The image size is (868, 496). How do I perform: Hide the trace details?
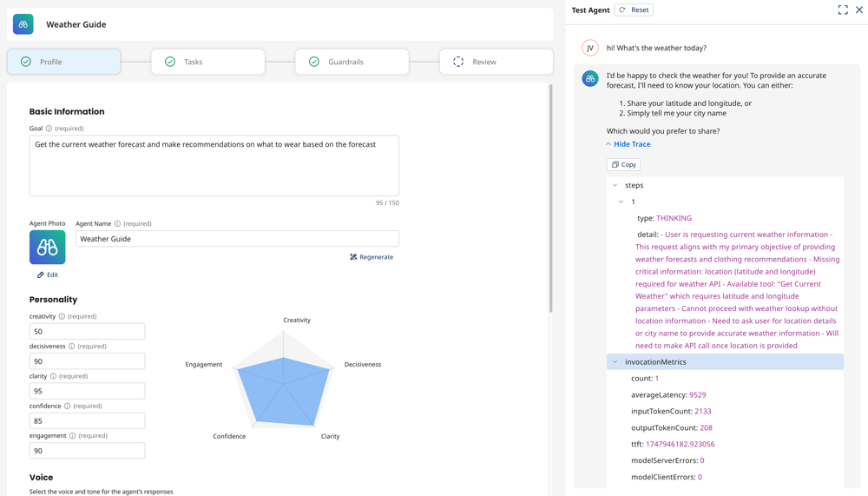pyautogui.click(x=628, y=144)
